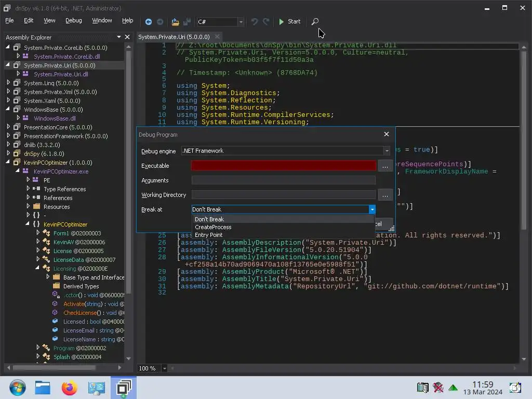Click the Start debugging button
The width and height of the screenshot is (532, 399).
(x=289, y=21)
